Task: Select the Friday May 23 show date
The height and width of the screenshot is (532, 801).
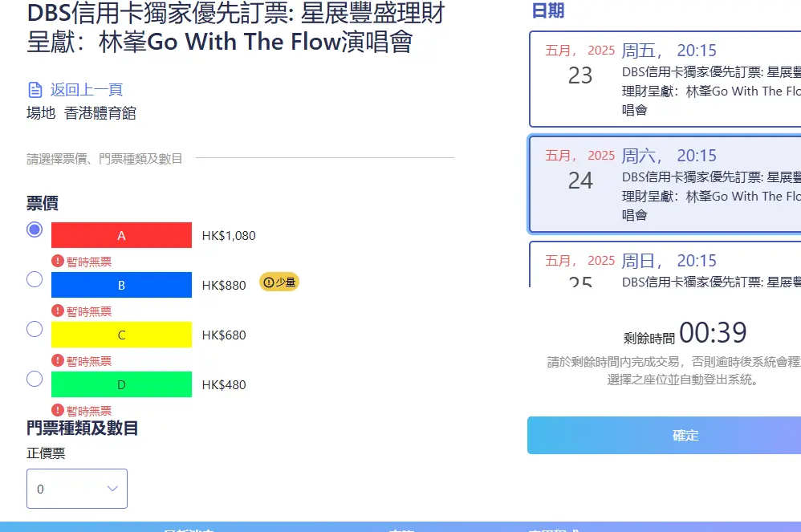Action: (665, 79)
